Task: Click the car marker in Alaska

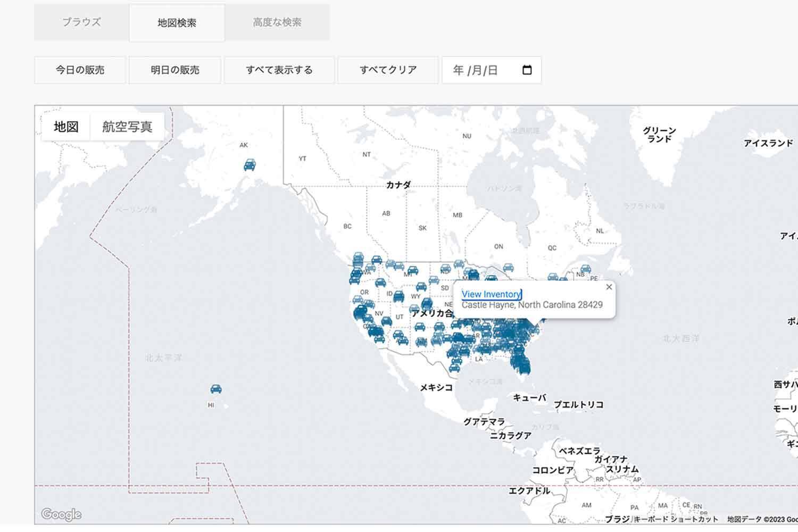Action: pyautogui.click(x=250, y=165)
